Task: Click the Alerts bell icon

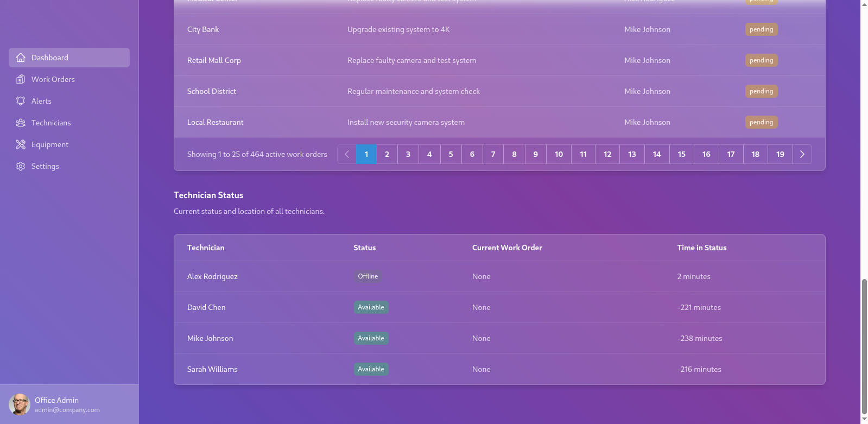Action: (21, 101)
